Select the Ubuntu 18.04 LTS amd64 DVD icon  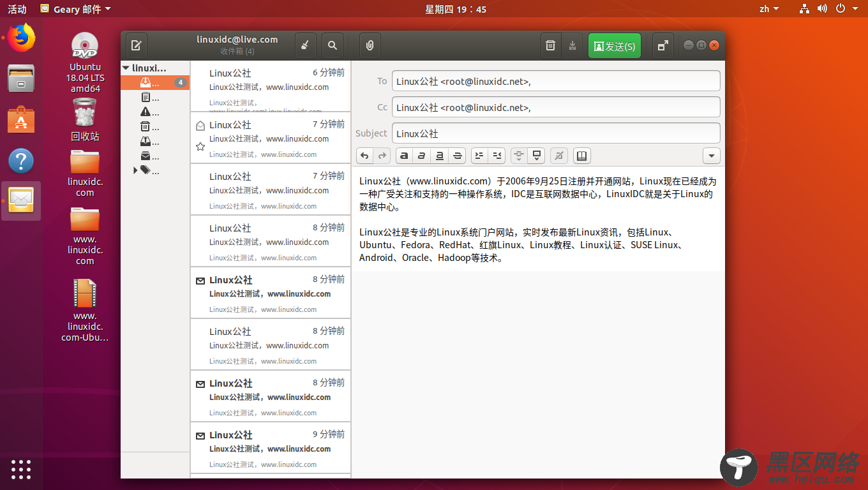point(85,63)
